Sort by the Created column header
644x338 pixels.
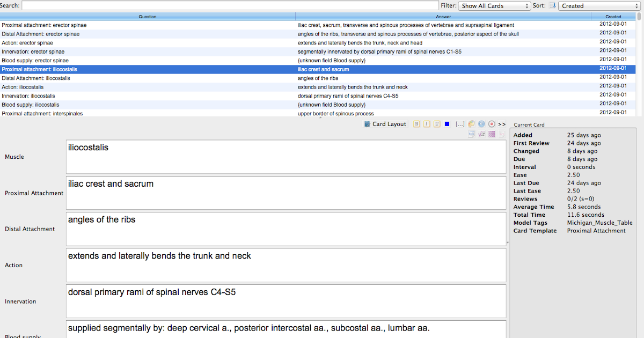[x=613, y=17]
